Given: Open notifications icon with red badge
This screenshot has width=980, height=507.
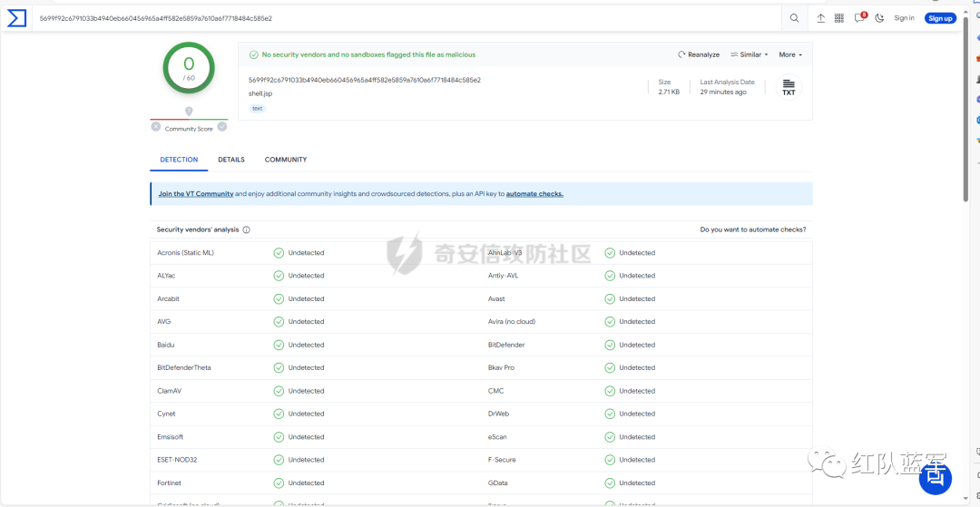Looking at the screenshot, I should [x=860, y=17].
